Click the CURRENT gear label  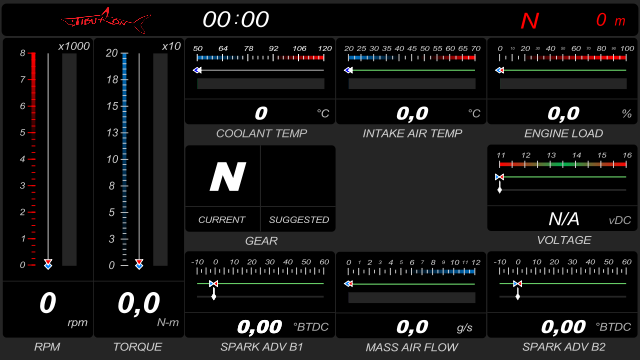click(x=222, y=220)
